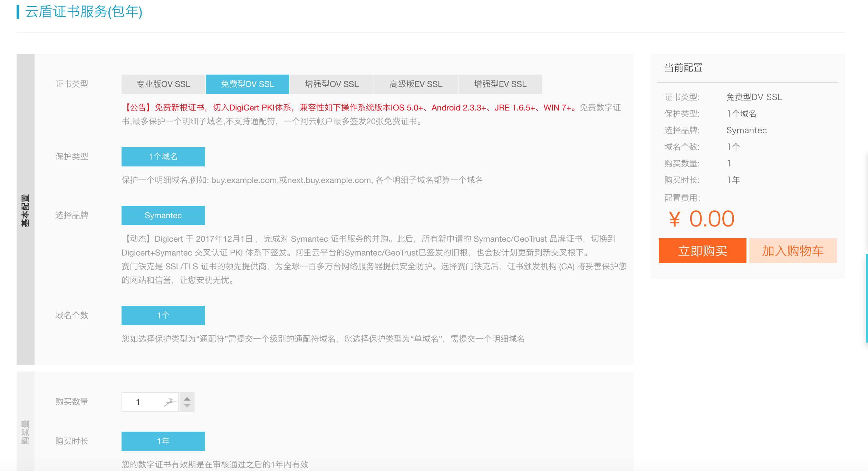Select 高级版EV SSL certificate type
This screenshot has width=868, height=471.
pyautogui.click(x=416, y=84)
